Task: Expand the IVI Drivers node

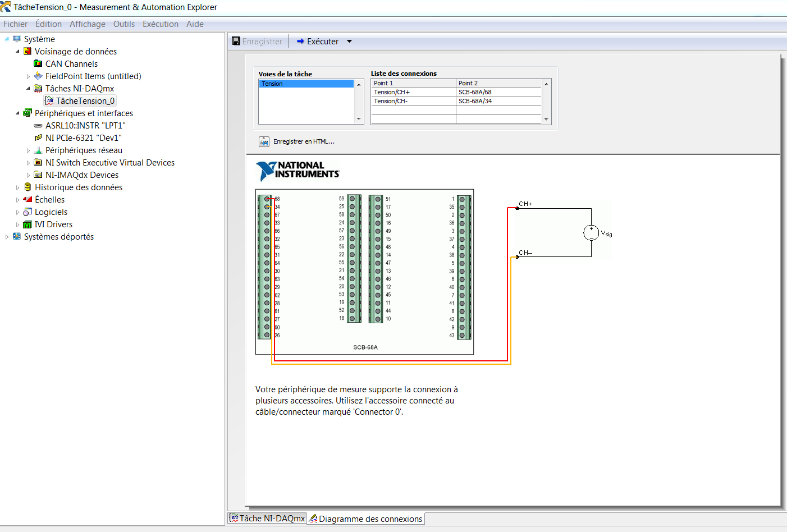Action: [17, 224]
